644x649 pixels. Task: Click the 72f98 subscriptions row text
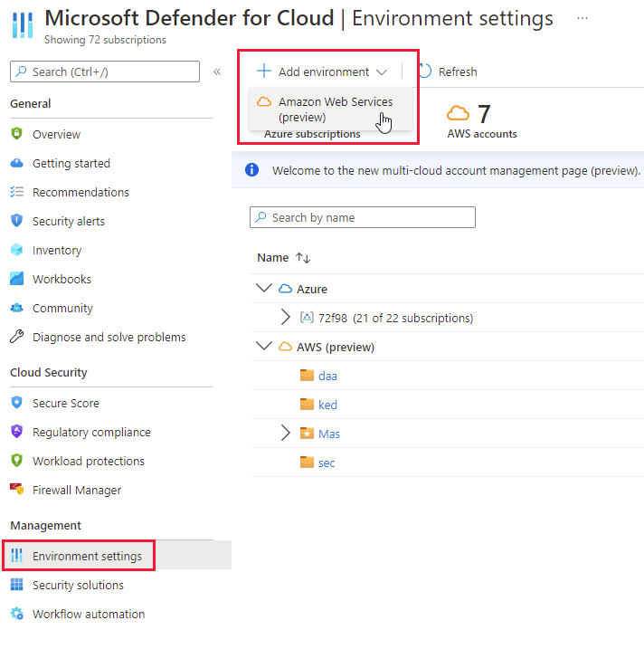tap(395, 318)
